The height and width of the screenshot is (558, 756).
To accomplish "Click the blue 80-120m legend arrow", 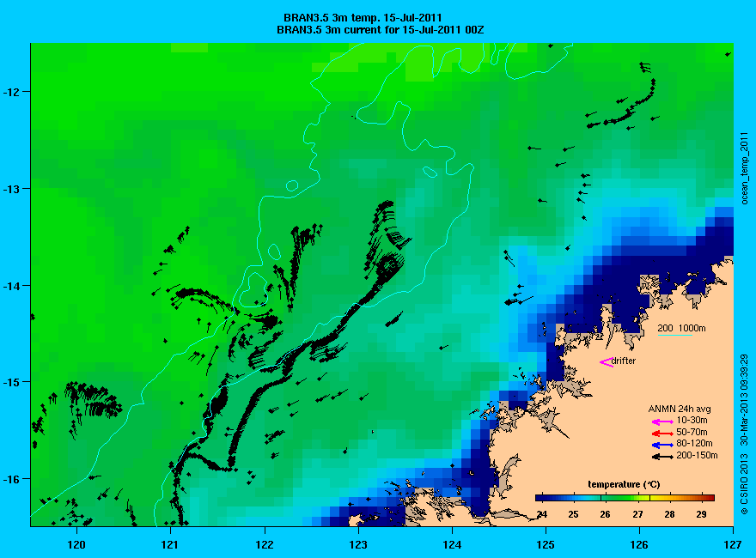I will pyautogui.click(x=662, y=445).
